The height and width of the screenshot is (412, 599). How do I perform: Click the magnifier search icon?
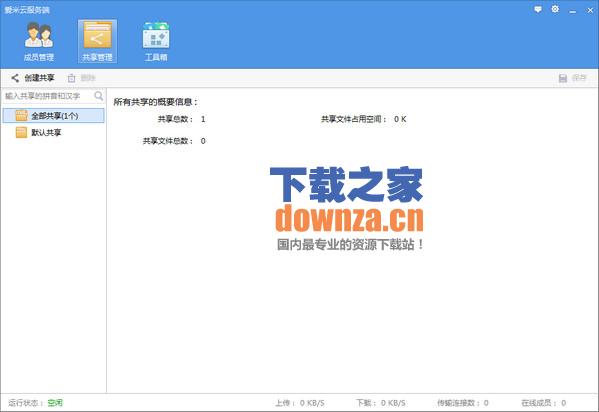pos(99,96)
